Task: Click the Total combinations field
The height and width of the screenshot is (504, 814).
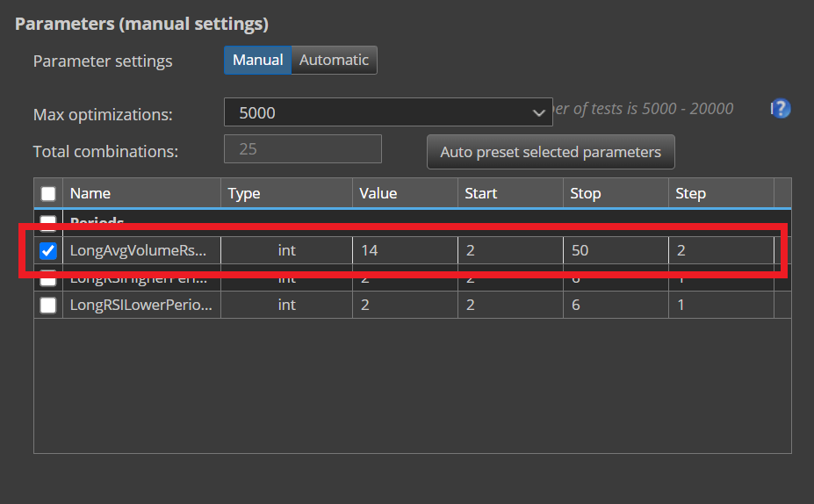Action: tap(303, 149)
